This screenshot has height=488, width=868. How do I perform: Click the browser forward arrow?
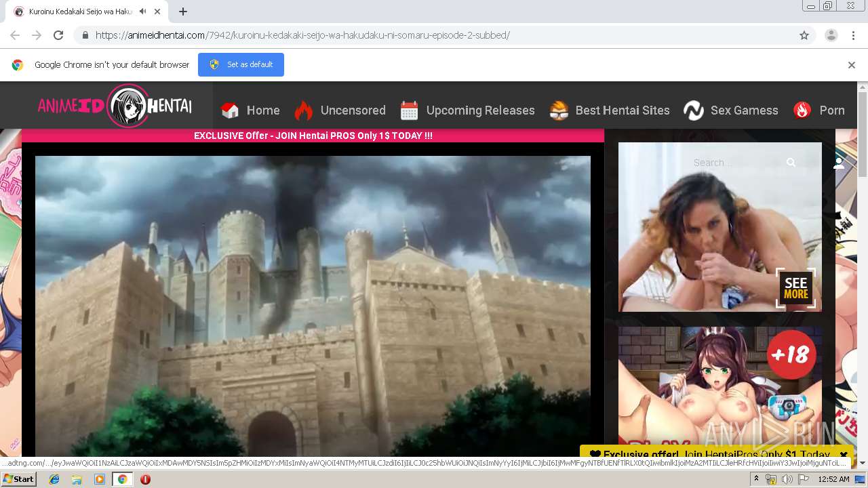tap(37, 35)
